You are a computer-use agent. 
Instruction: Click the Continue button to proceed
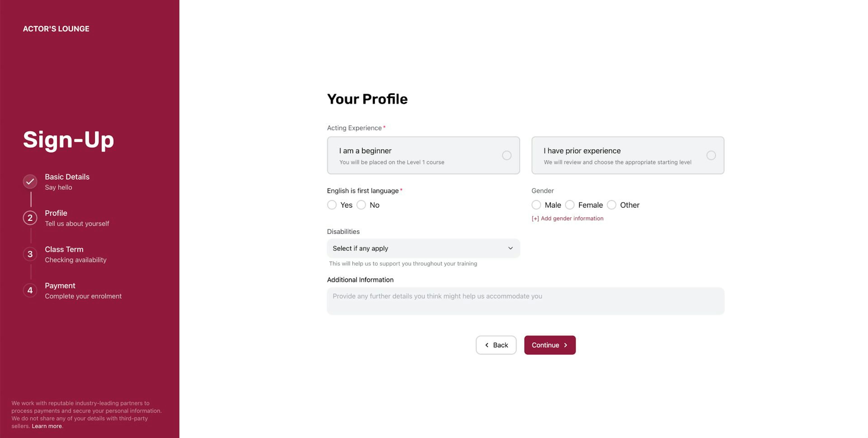(x=550, y=345)
